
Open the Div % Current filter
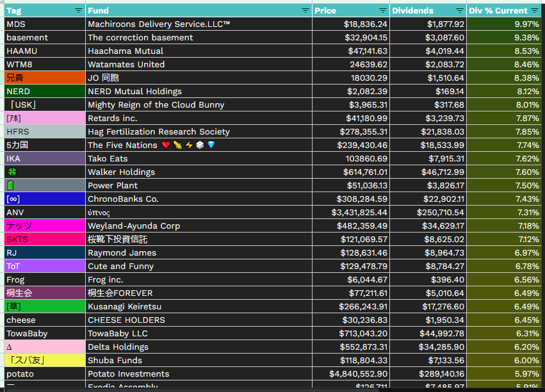pyautogui.click(x=535, y=11)
